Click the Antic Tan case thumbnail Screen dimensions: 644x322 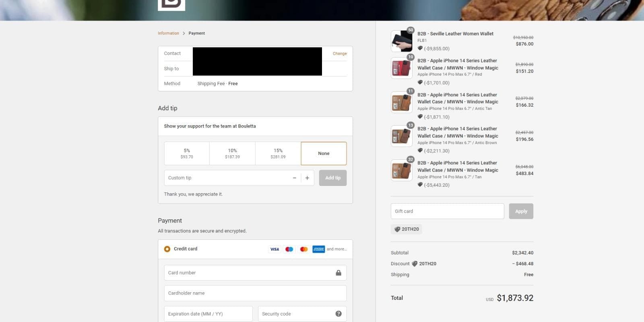point(402,102)
